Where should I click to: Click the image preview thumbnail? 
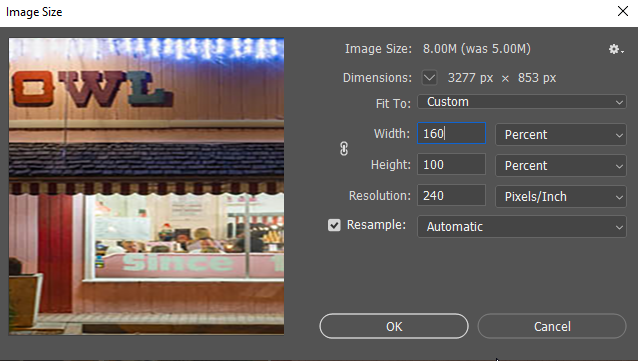tap(146, 186)
